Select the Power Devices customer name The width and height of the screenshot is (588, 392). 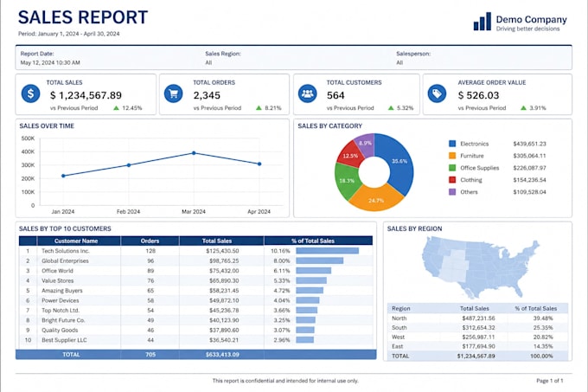coord(61,300)
